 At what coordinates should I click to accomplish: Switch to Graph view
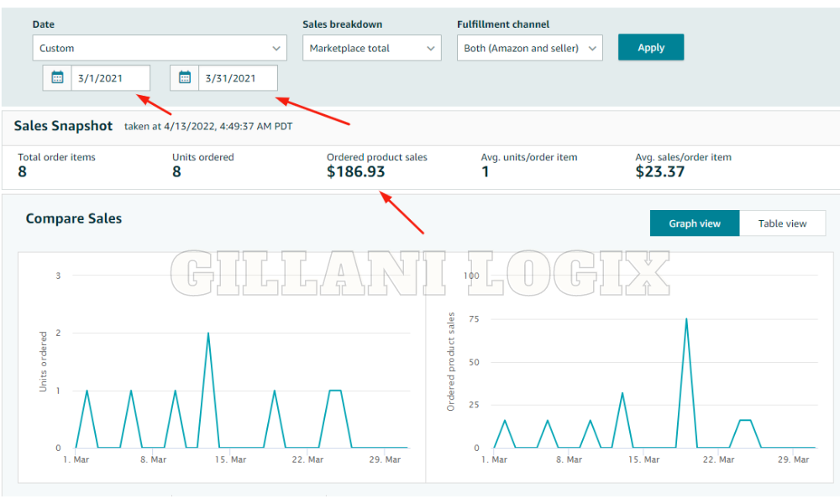[x=694, y=223]
